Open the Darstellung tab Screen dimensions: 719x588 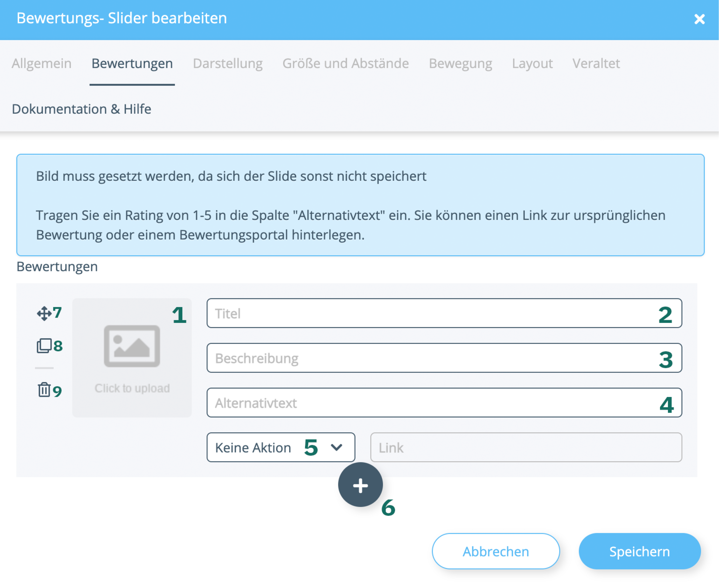point(227,63)
